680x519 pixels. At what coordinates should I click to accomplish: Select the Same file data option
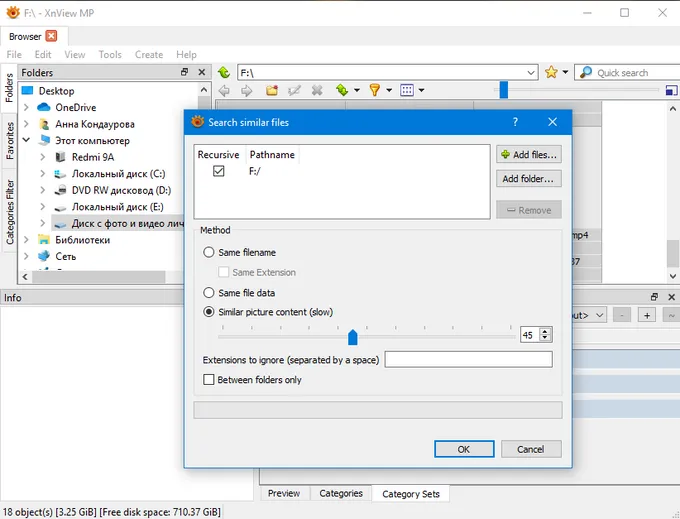tap(209, 293)
